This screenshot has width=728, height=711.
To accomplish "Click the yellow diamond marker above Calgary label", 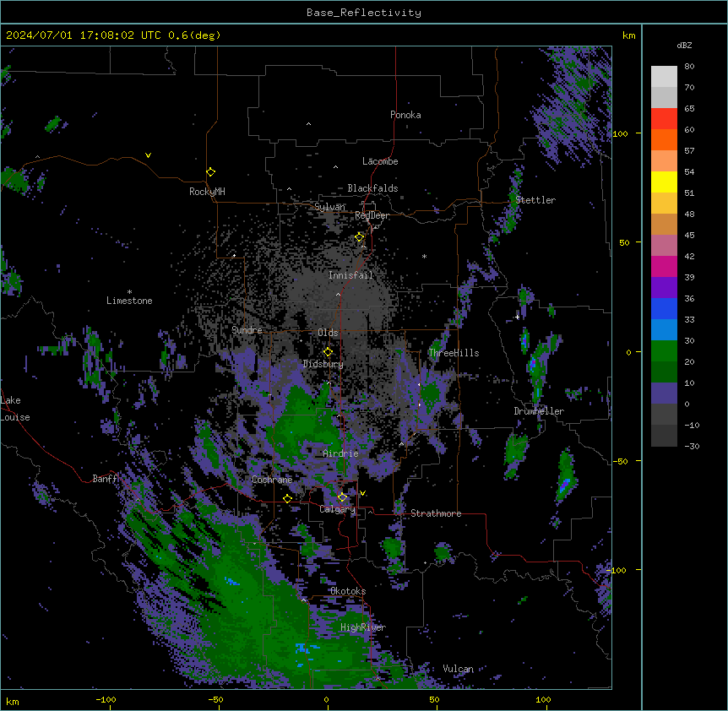I will [342, 497].
